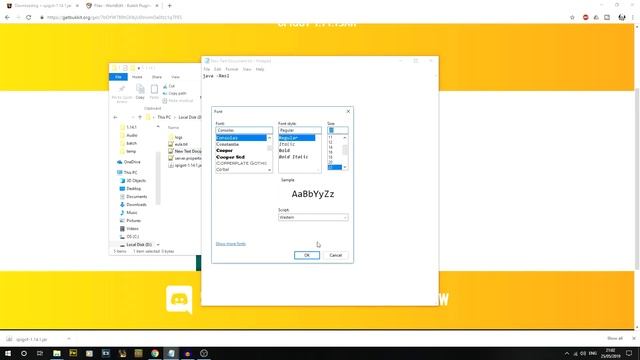Choose Bold Italic font style
Image resolution: width=640 pixels, height=360 pixels.
pos(293,157)
